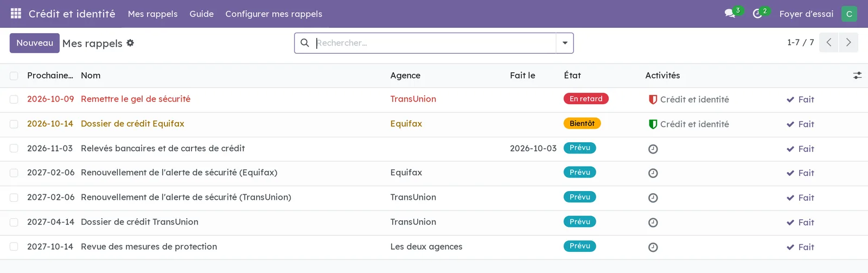Click the gear icon beside Mes rappels
The width and height of the screenshot is (868, 273).
130,43
